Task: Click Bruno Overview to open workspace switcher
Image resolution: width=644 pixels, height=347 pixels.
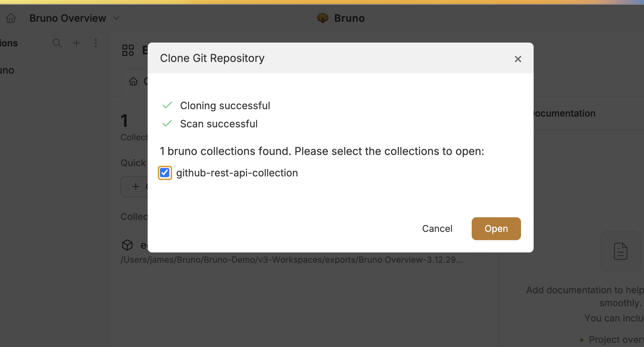Action: pos(68,18)
